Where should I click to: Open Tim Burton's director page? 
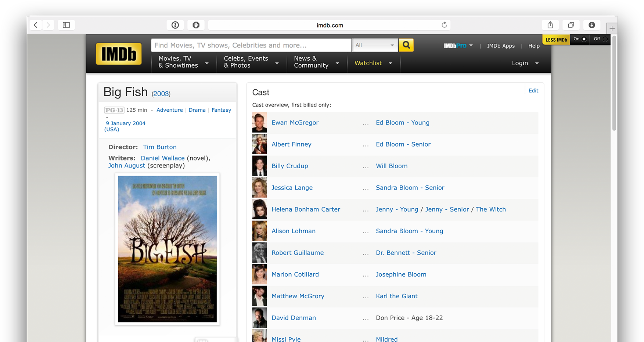[159, 147]
